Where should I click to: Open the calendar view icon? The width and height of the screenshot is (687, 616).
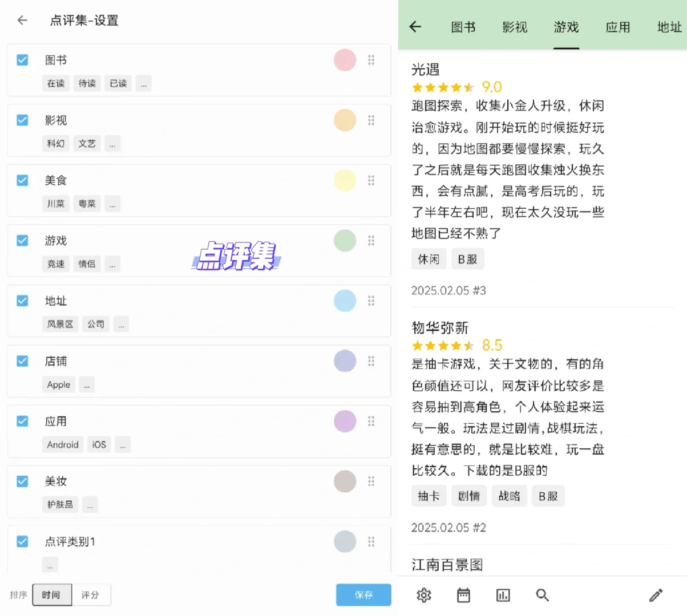pyautogui.click(x=463, y=595)
